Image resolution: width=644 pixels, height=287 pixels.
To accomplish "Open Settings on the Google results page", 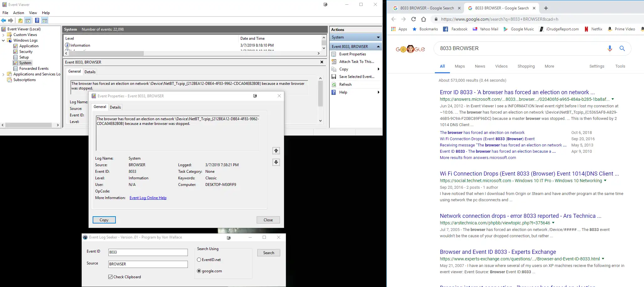I will pyautogui.click(x=597, y=66).
